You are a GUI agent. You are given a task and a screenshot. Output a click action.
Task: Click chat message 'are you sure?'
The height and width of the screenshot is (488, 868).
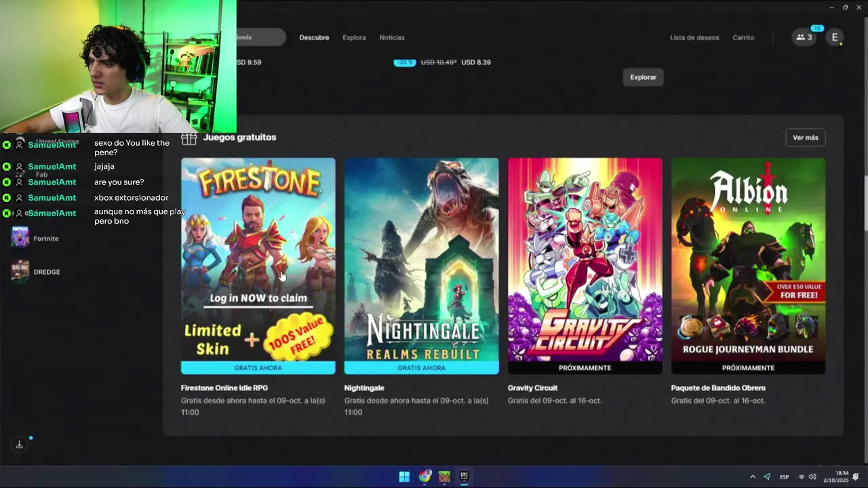point(119,182)
